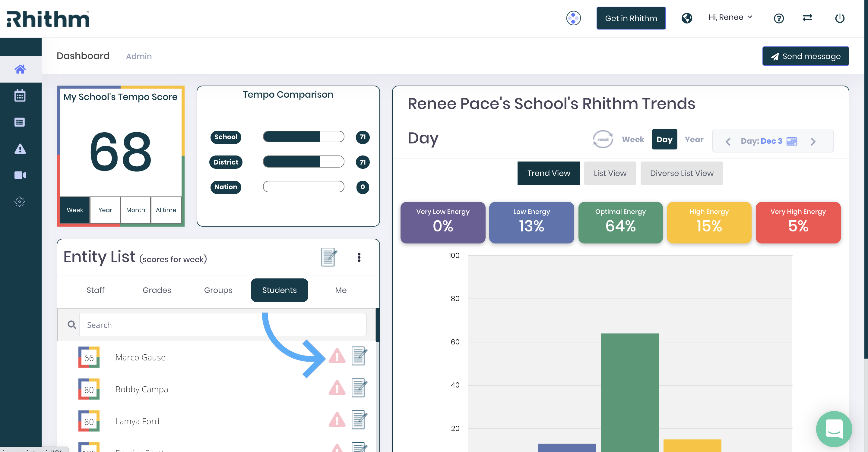Switch trends range to Year
The width and height of the screenshot is (868, 452).
tap(694, 139)
